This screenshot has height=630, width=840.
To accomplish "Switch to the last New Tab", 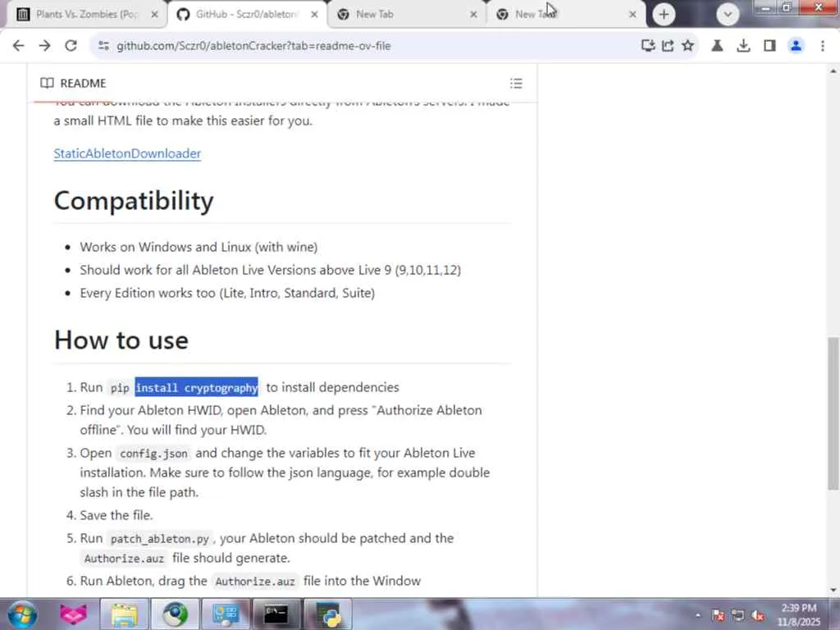I will tap(565, 15).
